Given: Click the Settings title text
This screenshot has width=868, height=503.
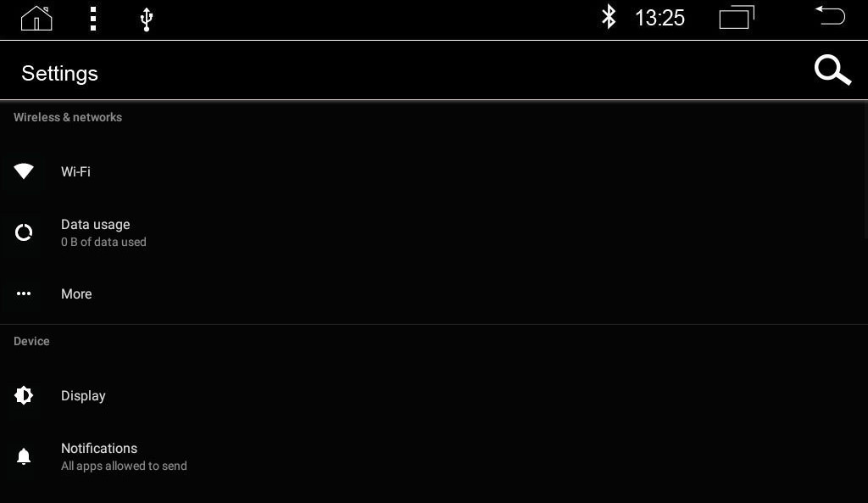Looking at the screenshot, I should pos(60,74).
